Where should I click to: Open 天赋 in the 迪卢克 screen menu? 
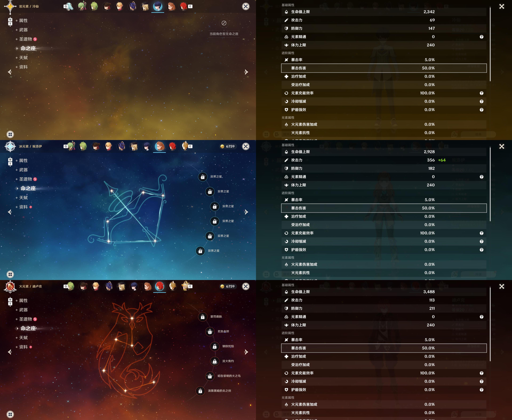point(23,338)
